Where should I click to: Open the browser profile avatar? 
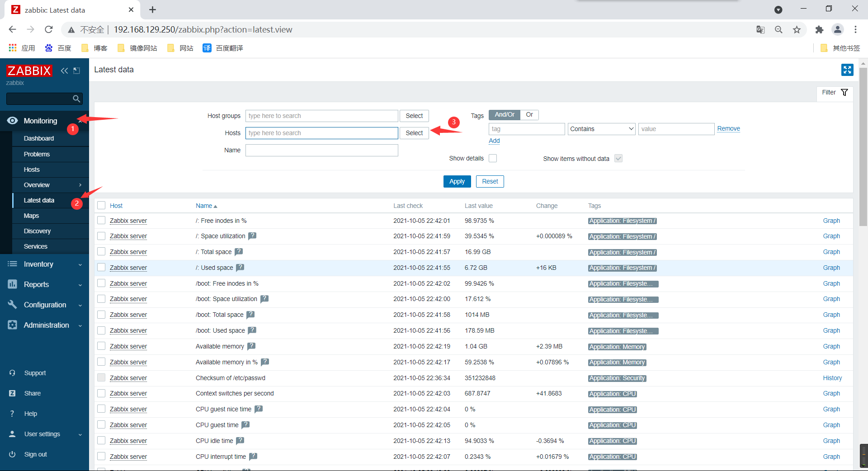838,29
